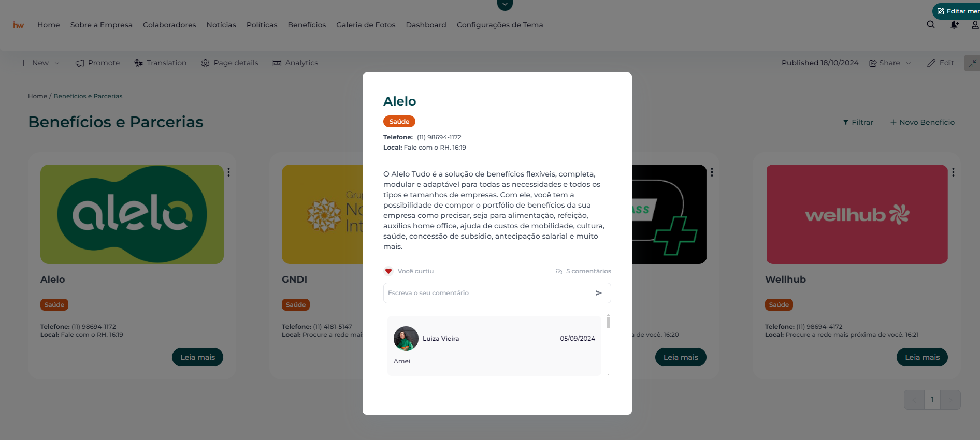Open the Filtrar filter option
The height and width of the screenshot is (440, 980).
(858, 122)
